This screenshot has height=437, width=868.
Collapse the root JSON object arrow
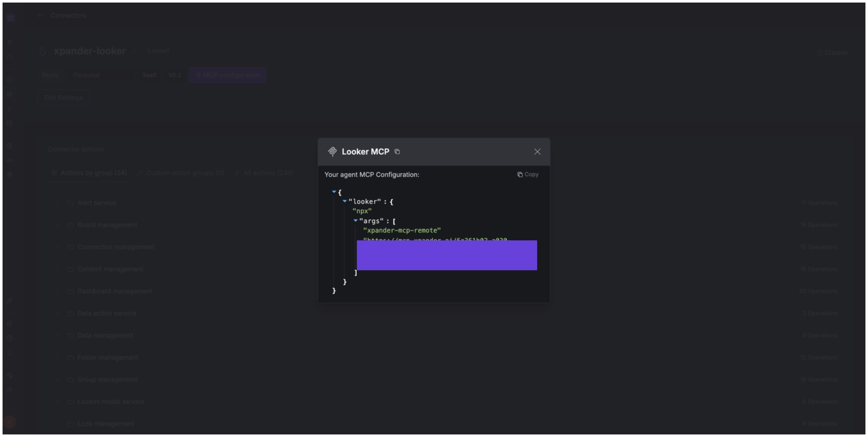[x=334, y=192]
